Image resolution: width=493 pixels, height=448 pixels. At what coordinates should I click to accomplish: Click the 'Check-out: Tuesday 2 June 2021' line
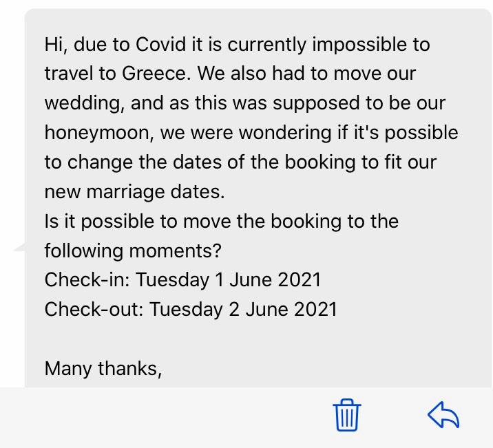click(x=191, y=309)
